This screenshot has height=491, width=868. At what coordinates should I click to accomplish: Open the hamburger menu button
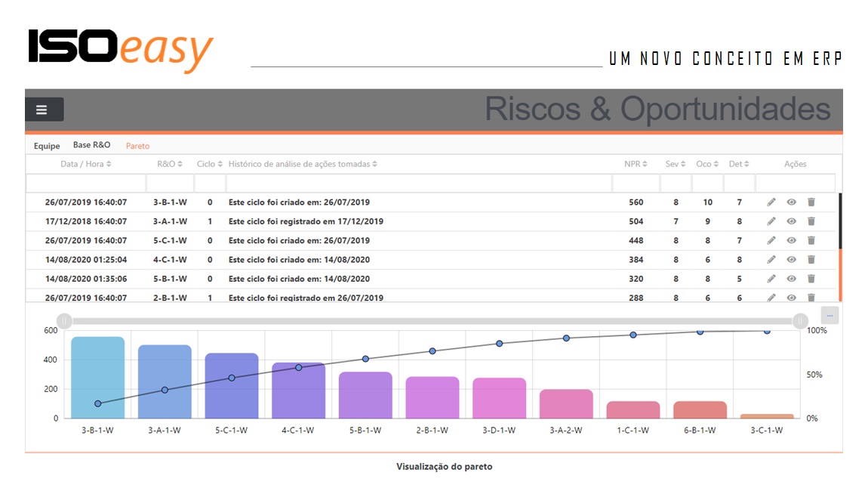click(44, 110)
